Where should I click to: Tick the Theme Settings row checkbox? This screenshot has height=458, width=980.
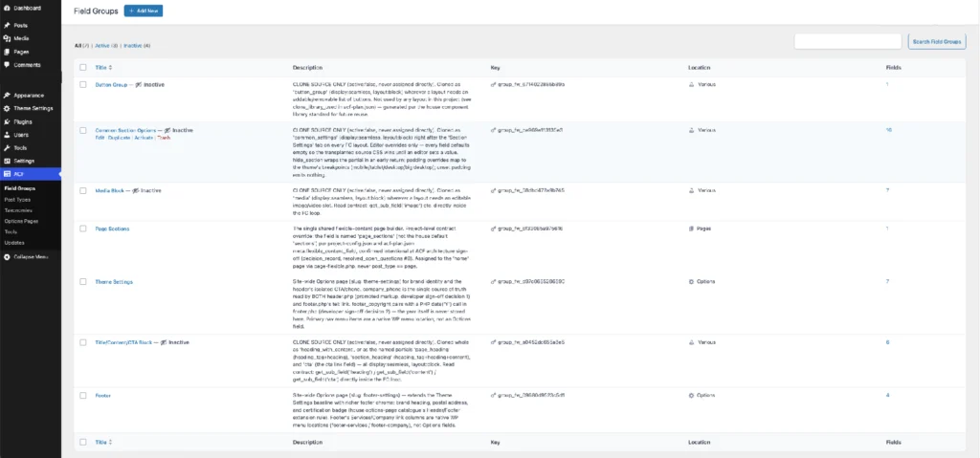pyautogui.click(x=83, y=282)
